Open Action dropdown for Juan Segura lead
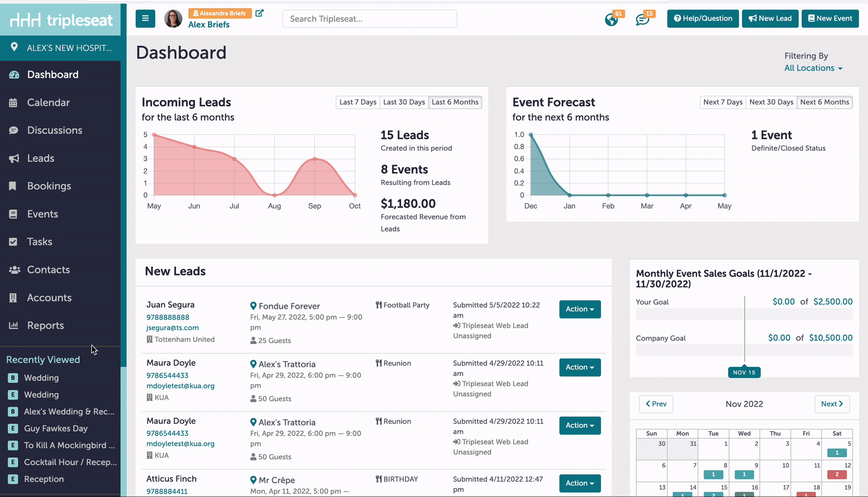This screenshot has height=497, width=868. pos(579,309)
